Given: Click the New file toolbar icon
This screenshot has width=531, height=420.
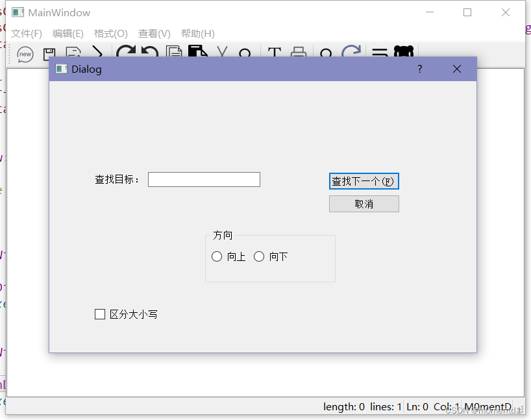Looking at the screenshot, I should [x=25, y=55].
